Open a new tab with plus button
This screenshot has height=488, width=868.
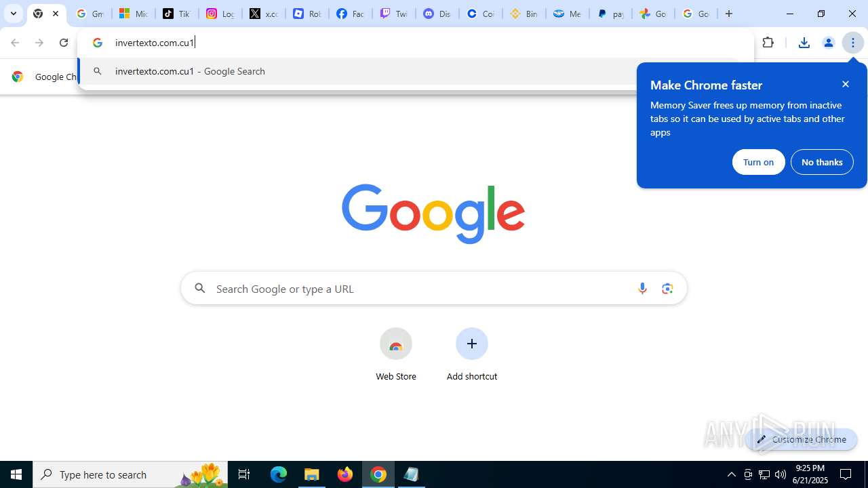click(x=729, y=14)
